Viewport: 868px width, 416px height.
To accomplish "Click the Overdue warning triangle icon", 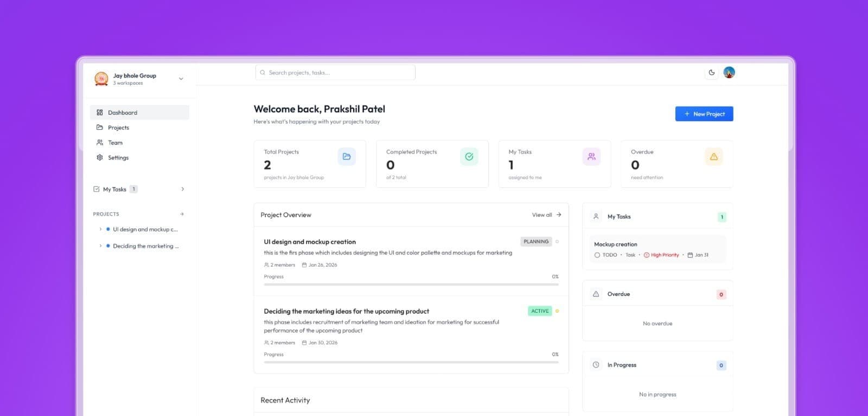I will [714, 156].
